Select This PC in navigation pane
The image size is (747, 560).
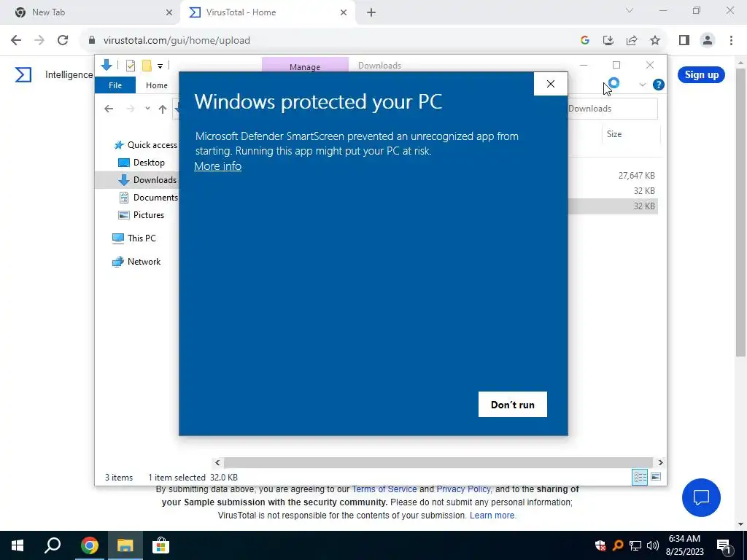pos(134,238)
